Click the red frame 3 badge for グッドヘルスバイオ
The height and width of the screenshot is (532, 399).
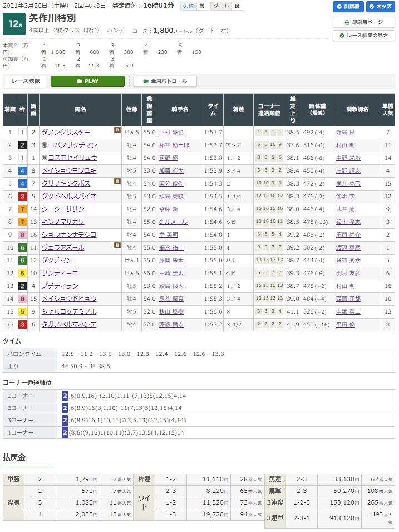tap(23, 196)
